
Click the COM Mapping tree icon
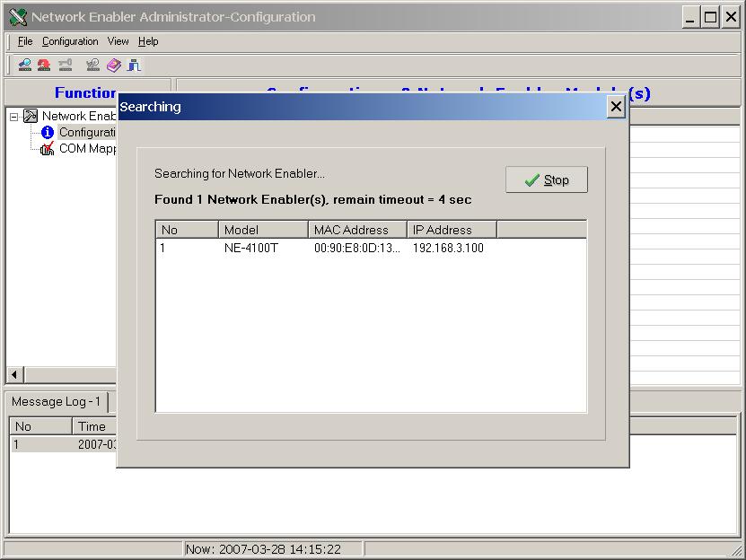(47, 149)
